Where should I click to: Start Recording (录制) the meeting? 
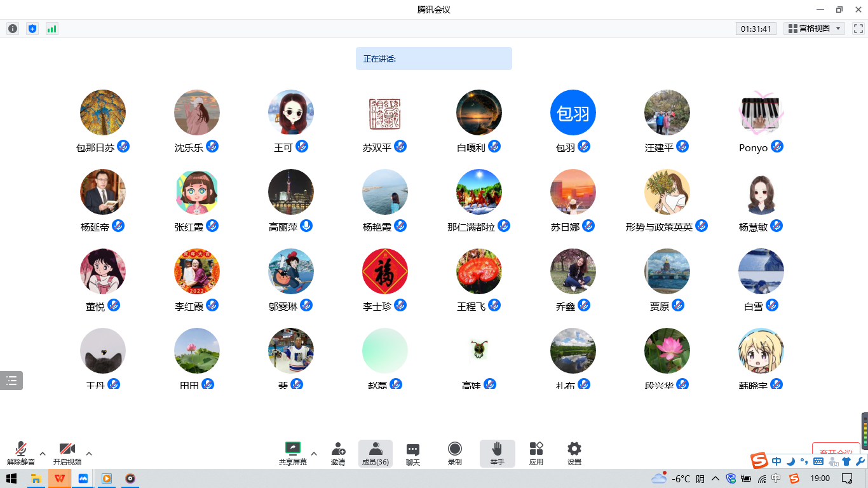click(455, 453)
